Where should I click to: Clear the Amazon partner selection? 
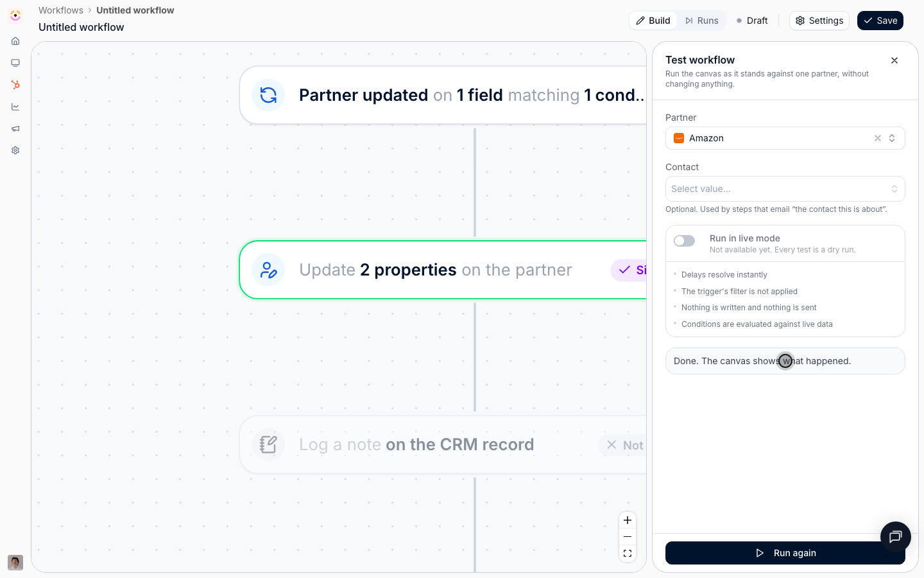pyautogui.click(x=878, y=138)
